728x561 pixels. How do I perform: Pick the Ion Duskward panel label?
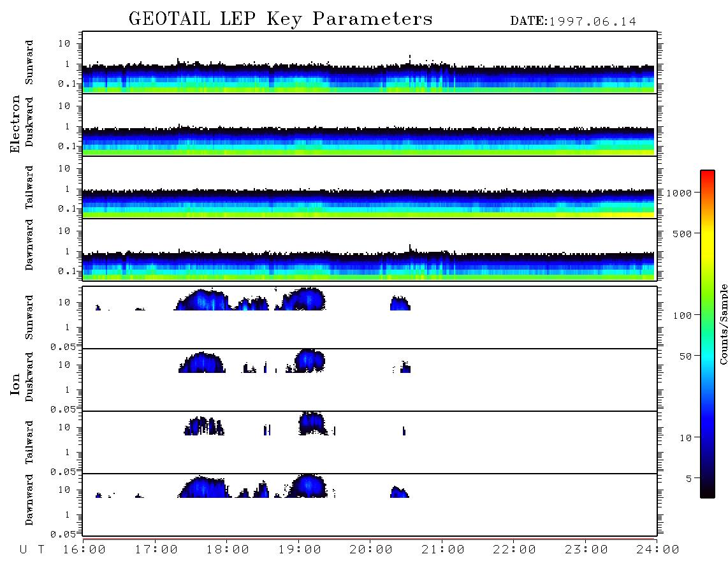[29, 377]
